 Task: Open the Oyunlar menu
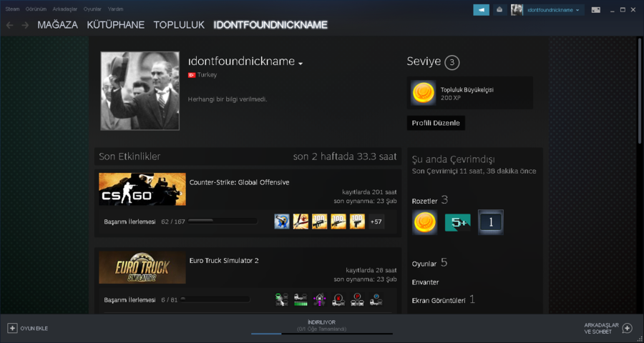tap(92, 9)
